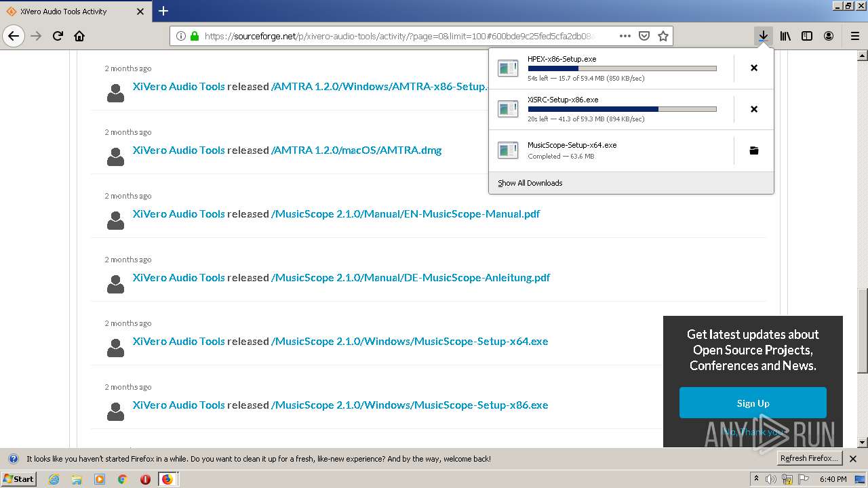Launch Internet Explorer from taskbar
The width and height of the screenshot is (868, 488).
point(54,479)
